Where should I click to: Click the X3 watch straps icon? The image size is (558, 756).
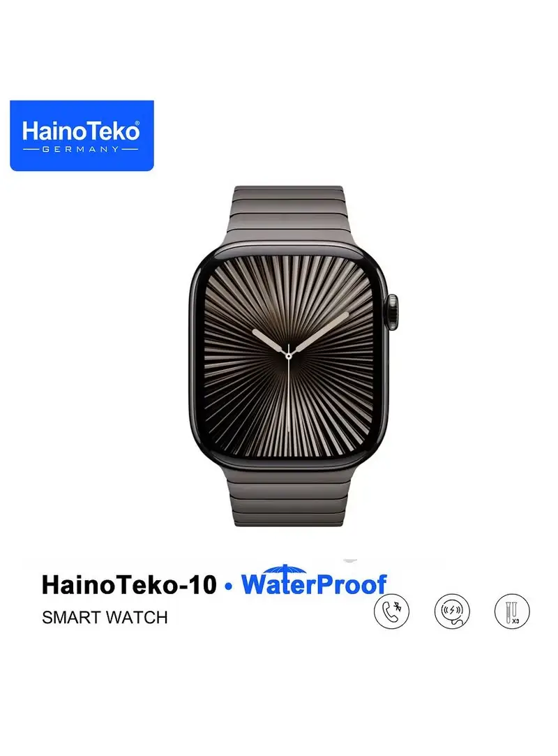[x=512, y=611]
